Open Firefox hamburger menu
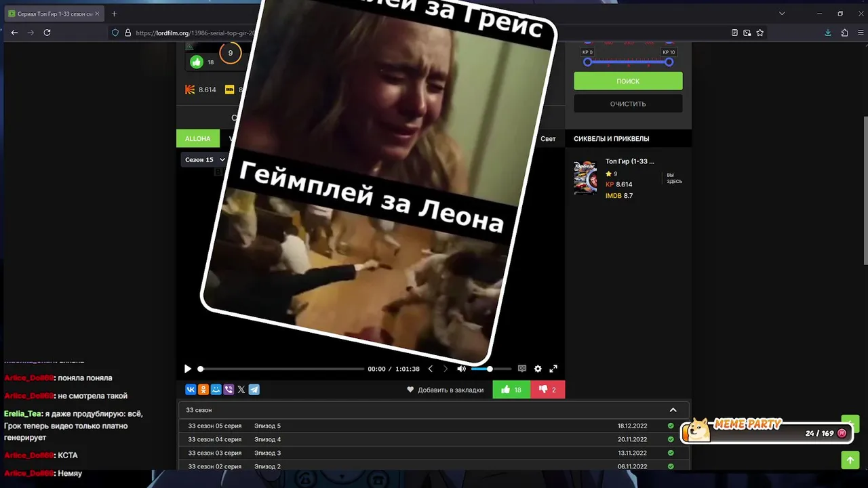Screen dimensions: 868x488 tap(860, 33)
